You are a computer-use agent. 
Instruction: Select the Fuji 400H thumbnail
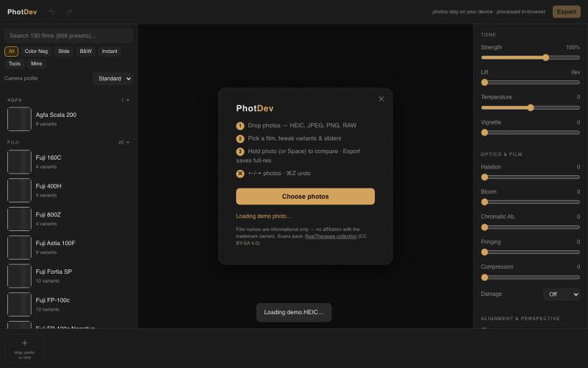(19, 190)
